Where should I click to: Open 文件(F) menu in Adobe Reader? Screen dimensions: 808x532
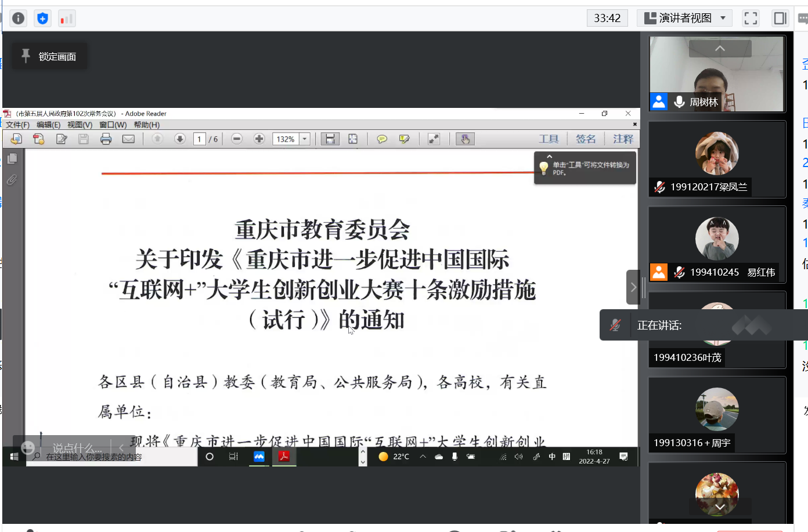(17, 125)
